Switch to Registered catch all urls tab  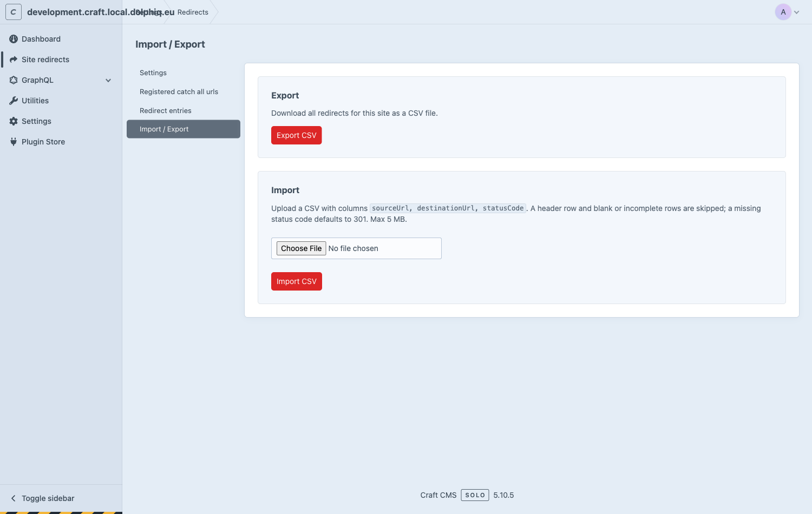click(184, 92)
